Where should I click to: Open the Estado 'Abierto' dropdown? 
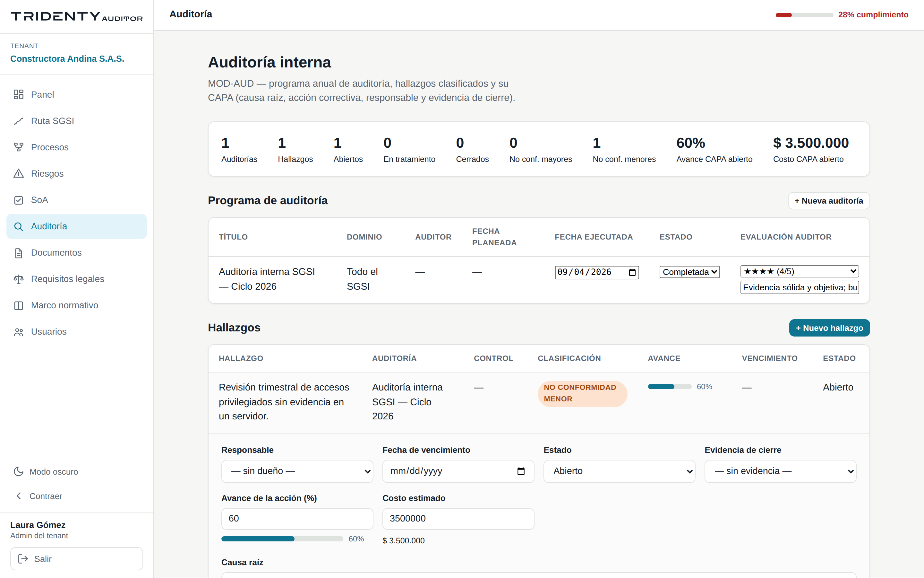tap(619, 471)
